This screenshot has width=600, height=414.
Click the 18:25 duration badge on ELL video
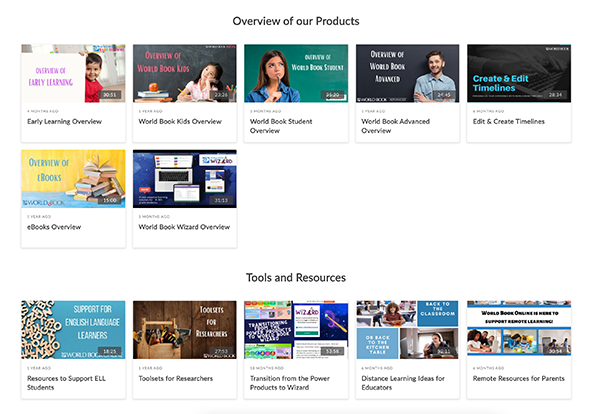coord(109,351)
